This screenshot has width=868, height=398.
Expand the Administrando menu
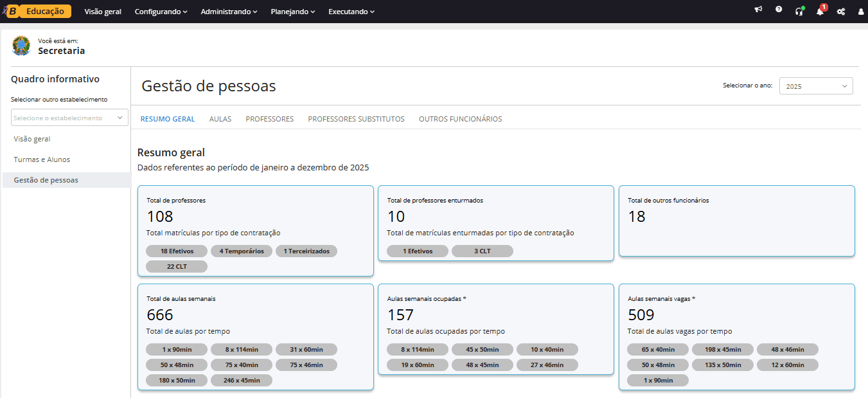click(229, 12)
